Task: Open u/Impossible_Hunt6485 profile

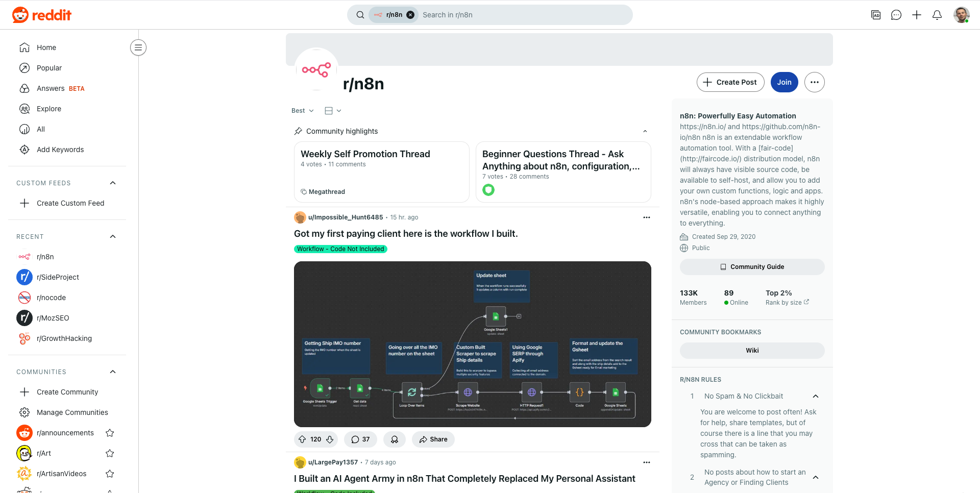Action: point(346,217)
